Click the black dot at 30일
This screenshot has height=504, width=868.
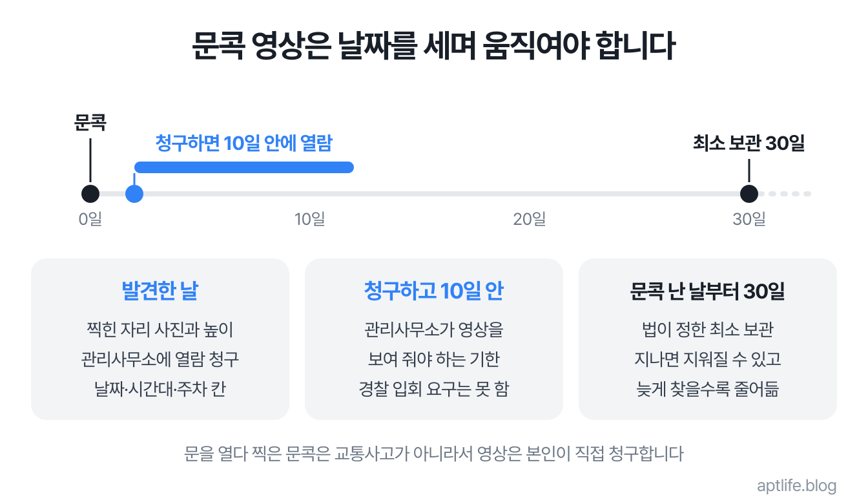(749, 193)
